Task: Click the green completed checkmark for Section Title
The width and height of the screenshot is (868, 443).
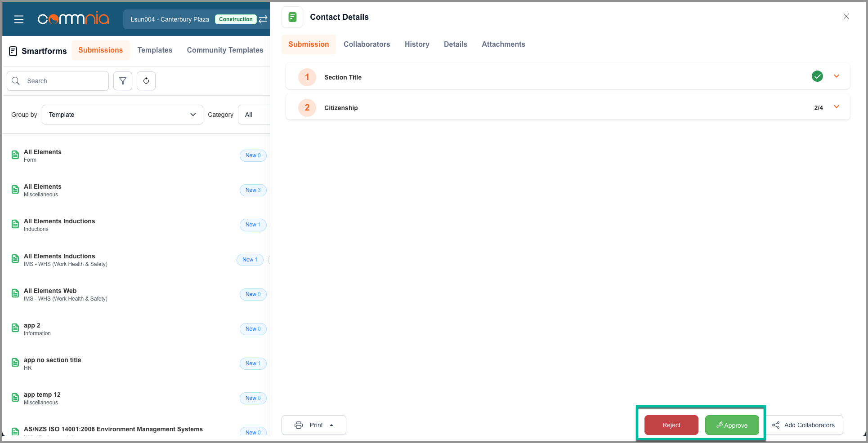Action: coord(818,76)
